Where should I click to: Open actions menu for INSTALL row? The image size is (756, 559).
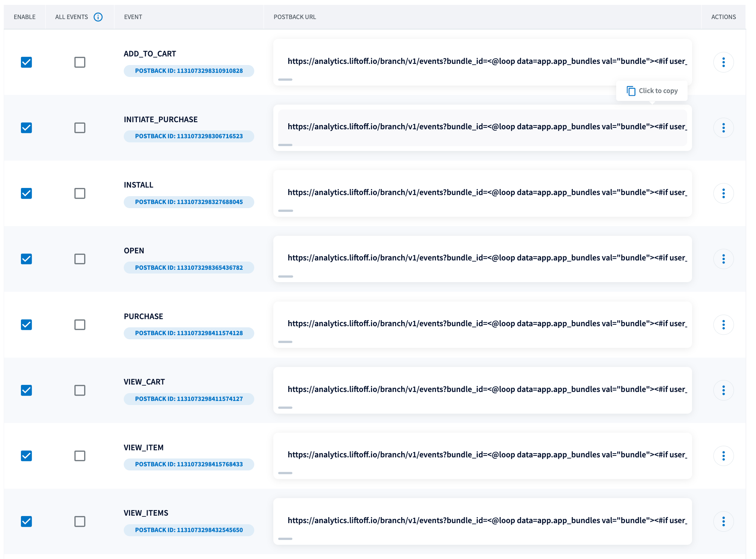point(723,193)
